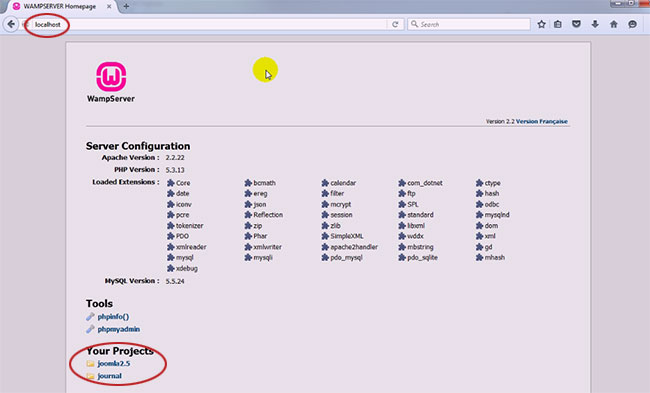Open the joomla2.5 project link
This screenshot has height=393, width=650.
click(x=114, y=364)
